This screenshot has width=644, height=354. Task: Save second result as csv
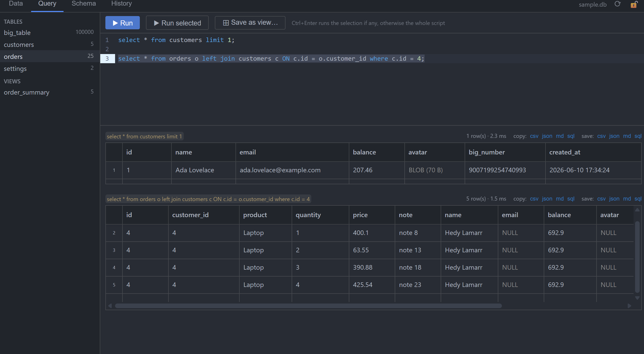click(x=601, y=199)
